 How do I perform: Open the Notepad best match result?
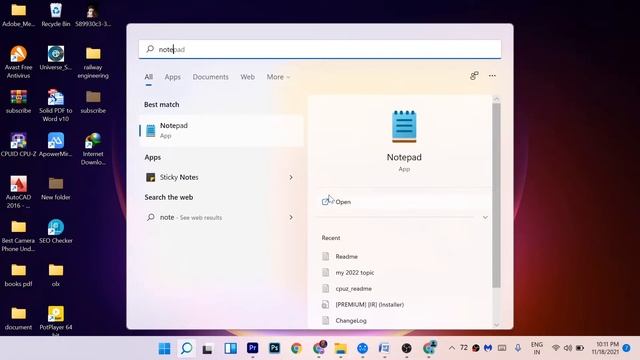(x=221, y=130)
